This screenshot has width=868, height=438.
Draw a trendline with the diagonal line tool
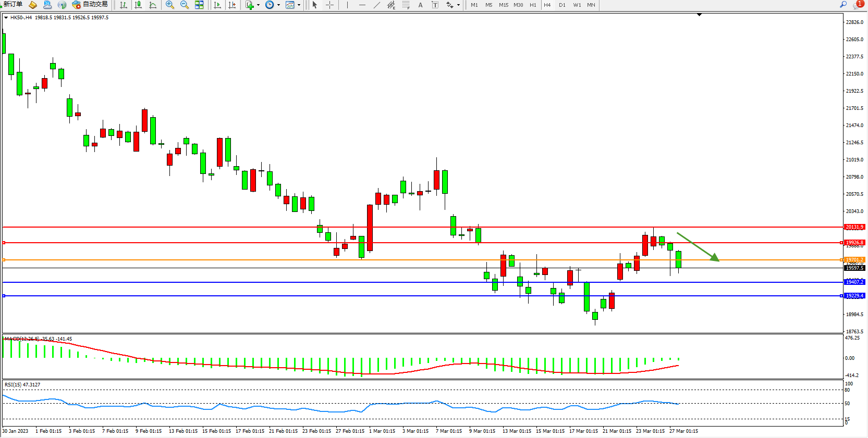pos(377,5)
